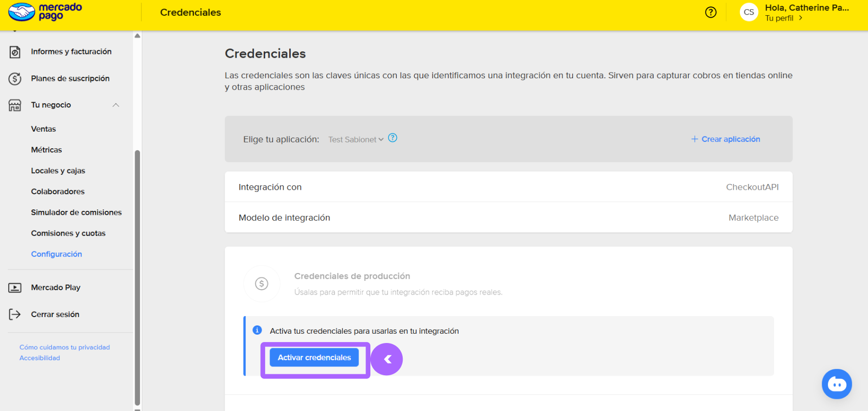Click the Activa tus credenciales notice text
This screenshot has height=411, width=868.
click(x=364, y=331)
